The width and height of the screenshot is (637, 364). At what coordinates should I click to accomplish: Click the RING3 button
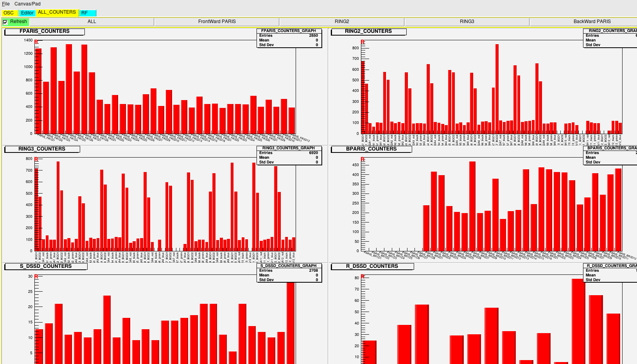pyautogui.click(x=467, y=22)
